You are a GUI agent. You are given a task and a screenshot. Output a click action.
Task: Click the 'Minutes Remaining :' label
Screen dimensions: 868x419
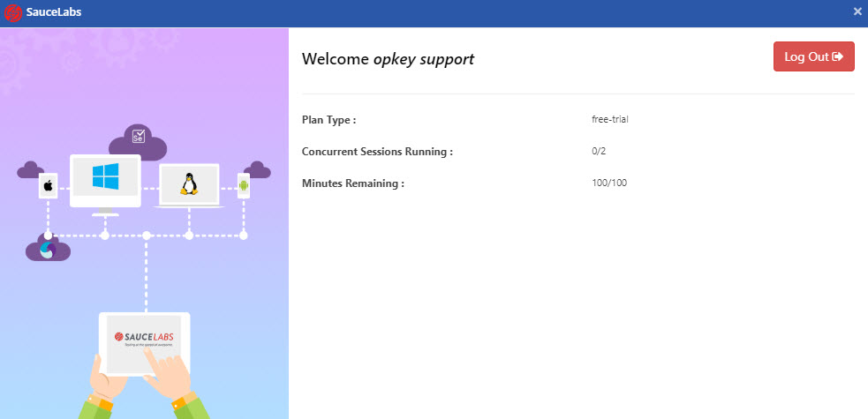[353, 183]
